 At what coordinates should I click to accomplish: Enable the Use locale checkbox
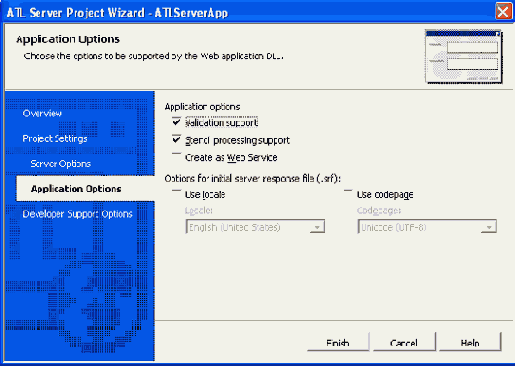pyautogui.click(x=176, y=194)
